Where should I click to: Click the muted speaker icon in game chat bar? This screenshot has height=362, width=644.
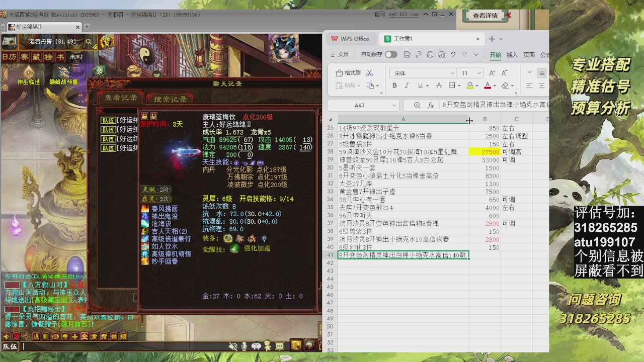(x=233, y=346)
